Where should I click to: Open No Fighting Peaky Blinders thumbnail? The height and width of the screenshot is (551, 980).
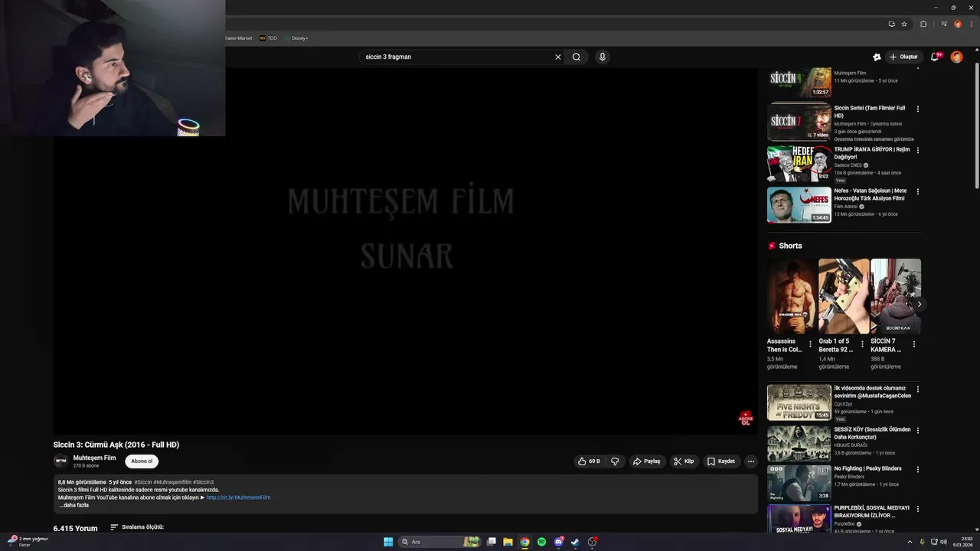point(799,484)
